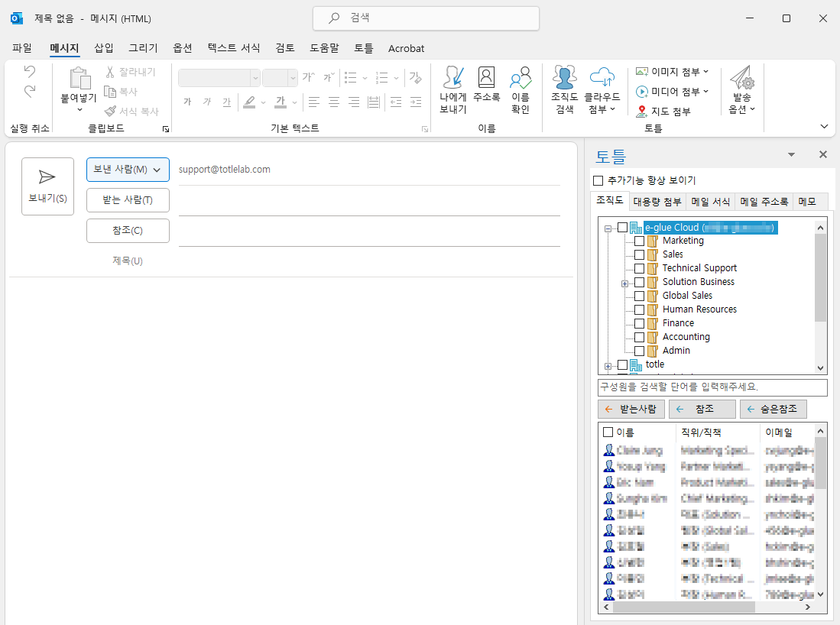Viewport: 840px width, 625px height.
Task: Open the 옵션 ribbon tab
Action: pos(183,48)
